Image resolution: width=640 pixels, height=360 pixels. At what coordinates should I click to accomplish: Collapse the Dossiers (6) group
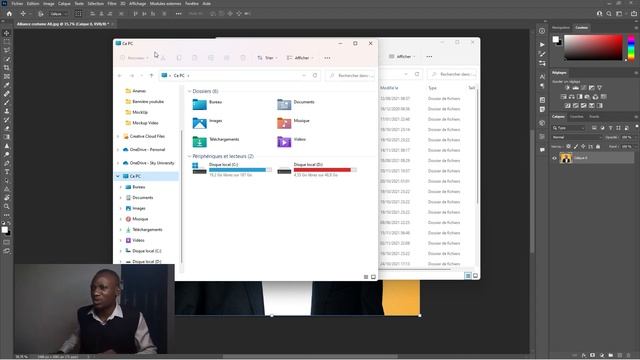189,91
